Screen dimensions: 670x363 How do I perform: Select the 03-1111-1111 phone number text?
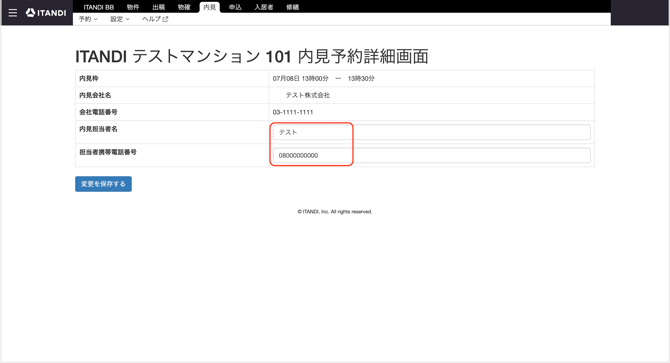(293, 112)
